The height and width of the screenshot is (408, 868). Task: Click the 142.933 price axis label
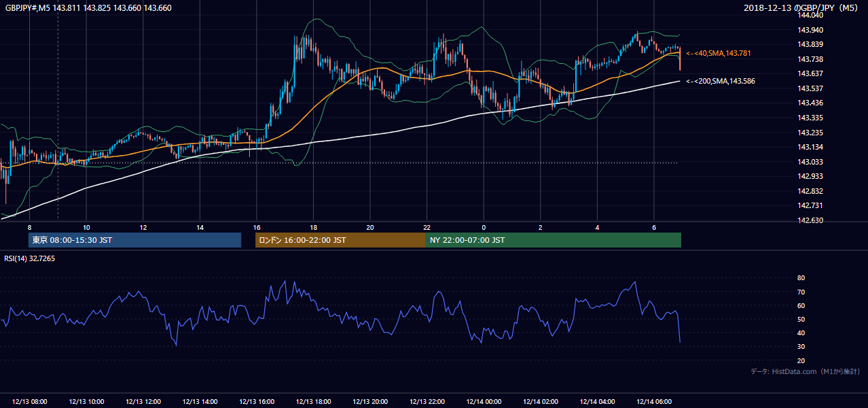pyautogui.click(x=810, y=176)
